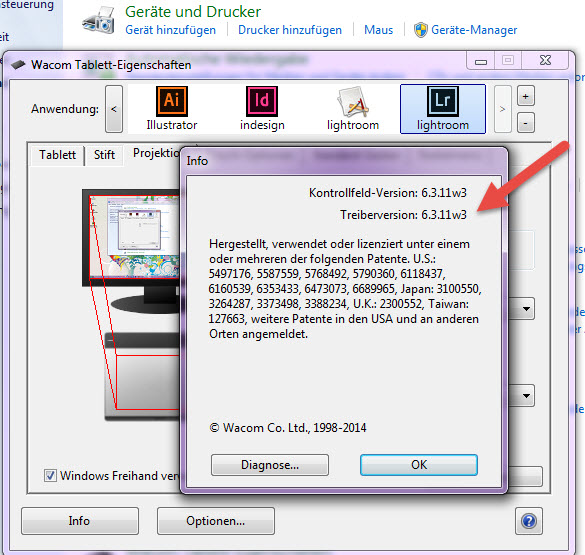Close the Wacom Tablett-Eigenschaften window
The height and width of the screenshot is (555, 585).
point(545,60)
